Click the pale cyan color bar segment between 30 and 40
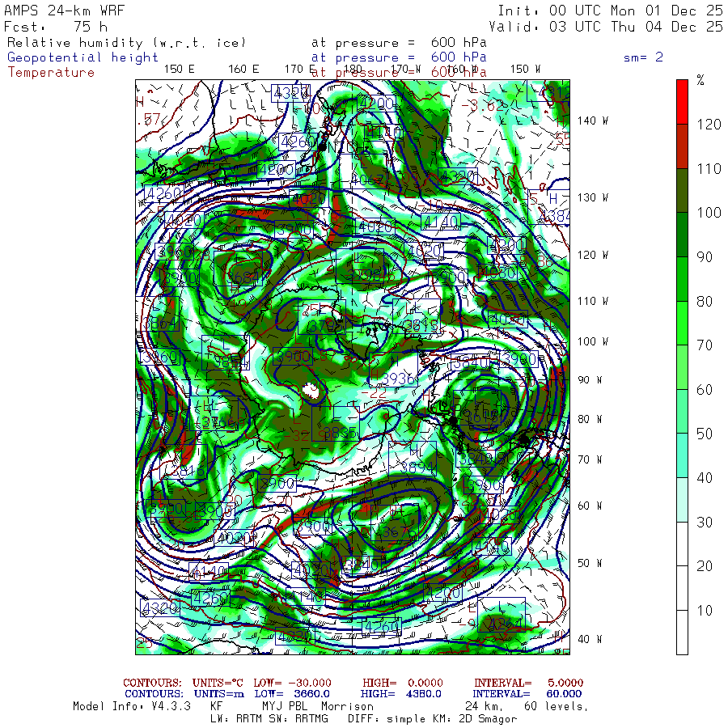 (682, 500)
